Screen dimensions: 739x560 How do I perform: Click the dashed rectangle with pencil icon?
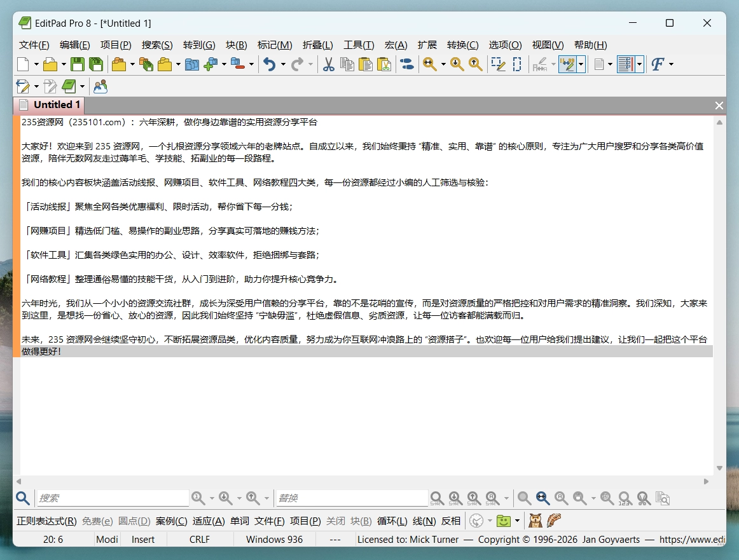(x=498, y=64)
